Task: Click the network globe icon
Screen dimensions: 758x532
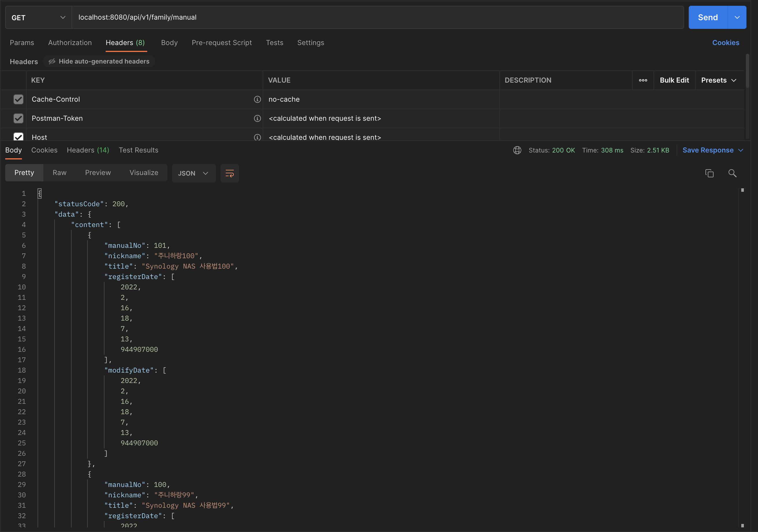Action: point(517,150)
